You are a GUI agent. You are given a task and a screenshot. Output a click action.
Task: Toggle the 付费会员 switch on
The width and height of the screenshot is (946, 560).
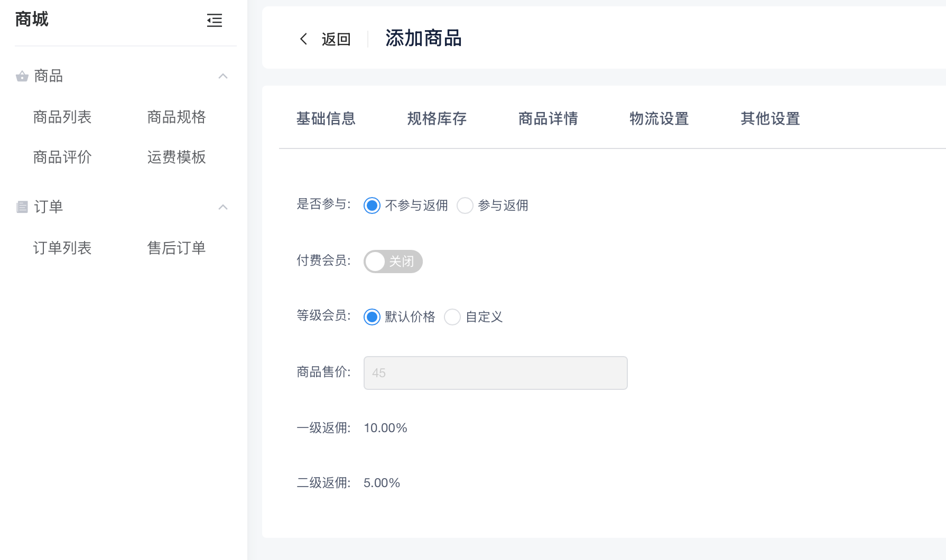point(393,262)
